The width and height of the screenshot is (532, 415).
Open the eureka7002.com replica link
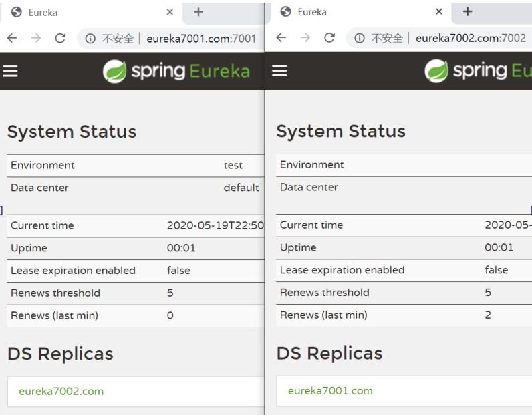click(61, 391)
